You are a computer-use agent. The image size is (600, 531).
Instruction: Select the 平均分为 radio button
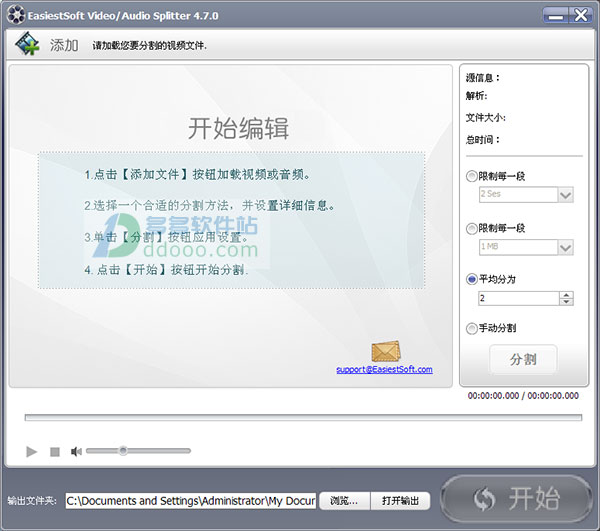coord(471,279)
